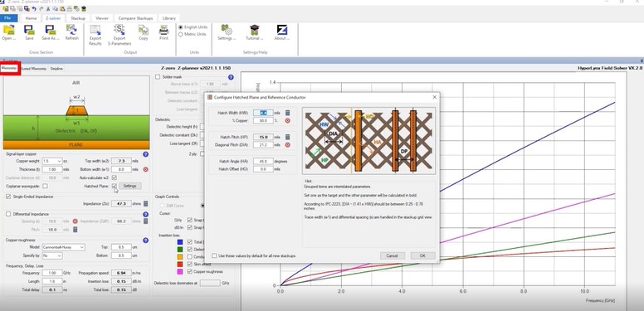The width and height of the screenshot is (644, 311).
Task: Open the Specify by dropdown
Action: pos(51,255)
